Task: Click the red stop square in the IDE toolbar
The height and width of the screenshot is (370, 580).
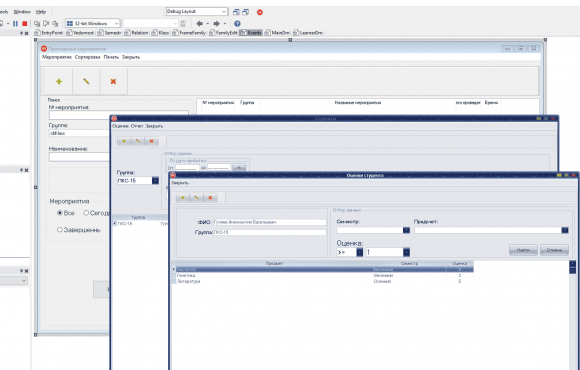Action: pos(25,23)
